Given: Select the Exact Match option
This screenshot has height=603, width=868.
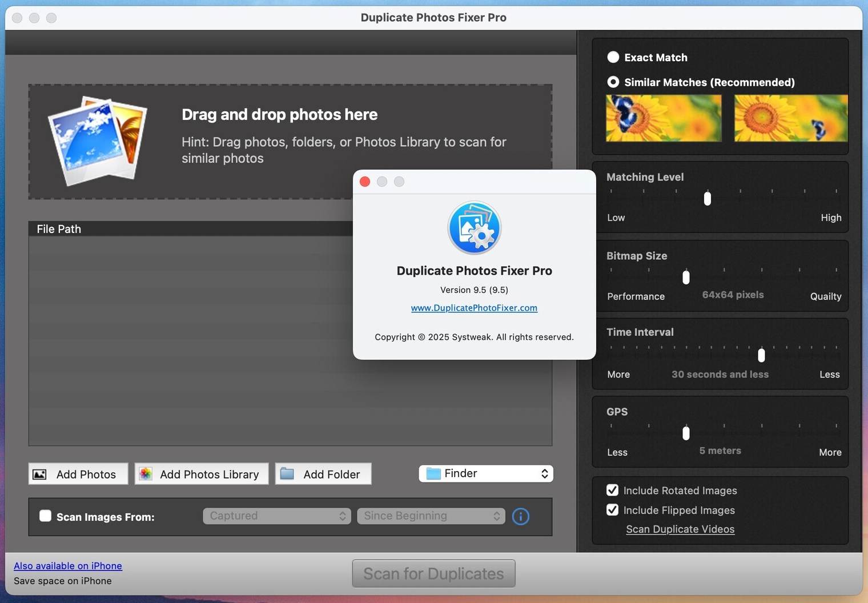Looking at the screenshot, I should [613, 57].
